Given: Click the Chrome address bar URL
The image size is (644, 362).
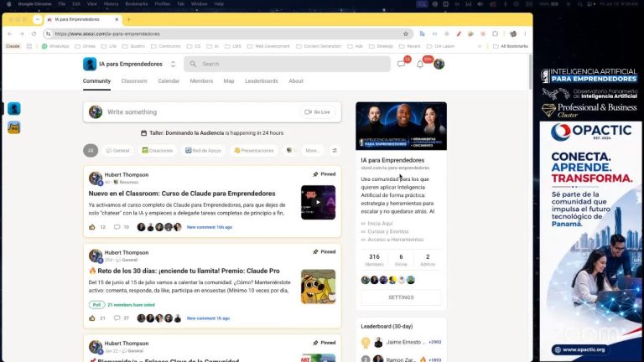Looking at the screenshot, I should (x=107, y=34).
